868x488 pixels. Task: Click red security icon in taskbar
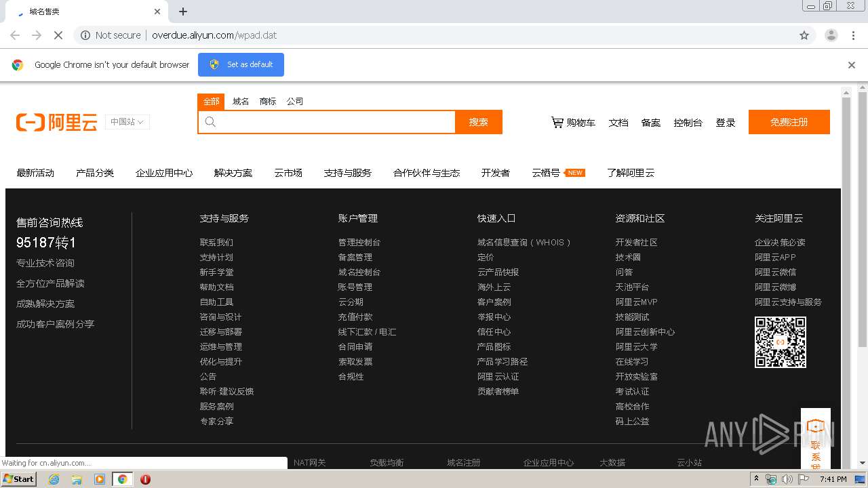point(145,479)
